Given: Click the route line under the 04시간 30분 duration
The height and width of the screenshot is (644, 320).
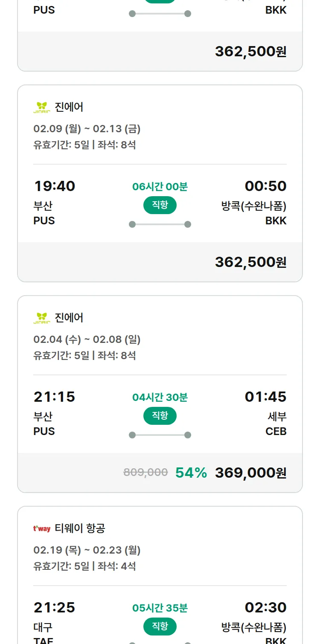Looking at the screenshot, I should pos(160,435).
